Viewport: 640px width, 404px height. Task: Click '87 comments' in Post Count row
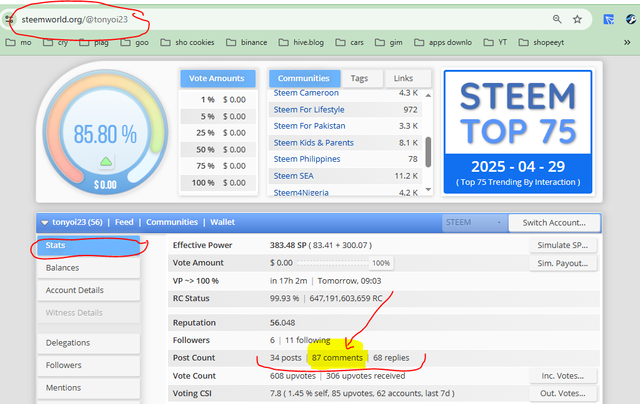pos(337,358)
